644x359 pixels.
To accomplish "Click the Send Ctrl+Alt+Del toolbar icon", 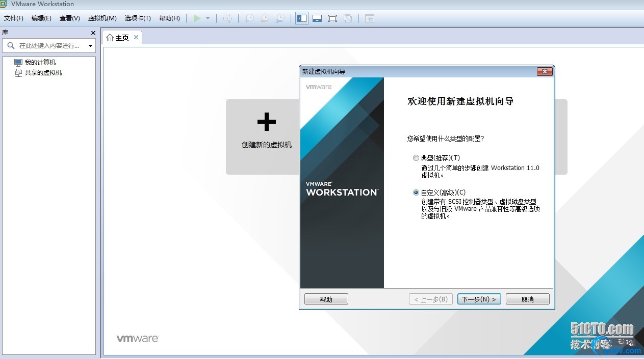I will [x=227, y=18].
